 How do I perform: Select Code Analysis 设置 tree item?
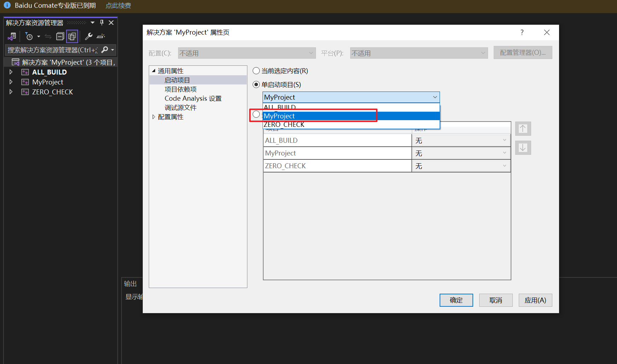coord(193,99)
